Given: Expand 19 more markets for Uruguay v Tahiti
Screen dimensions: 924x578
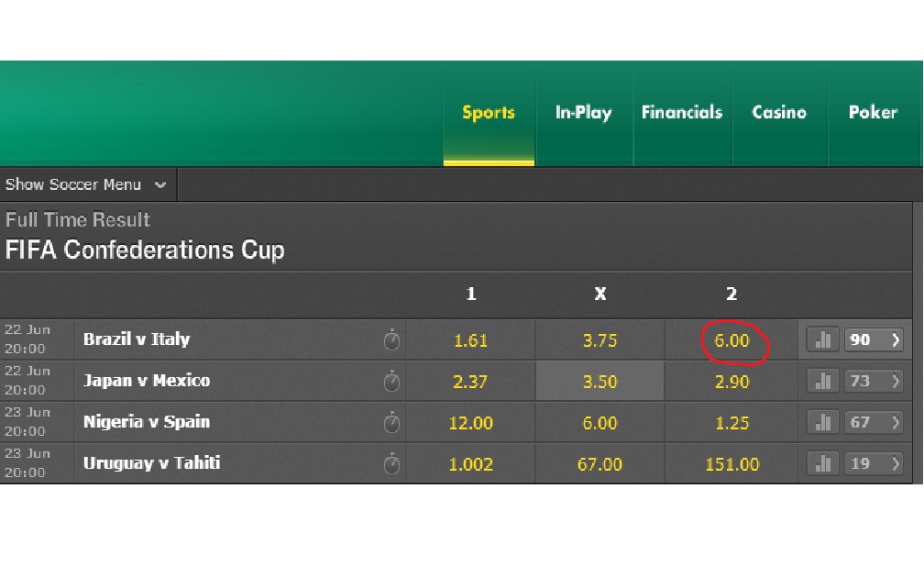Looking at the screenshot, I should tap(875, 464).
